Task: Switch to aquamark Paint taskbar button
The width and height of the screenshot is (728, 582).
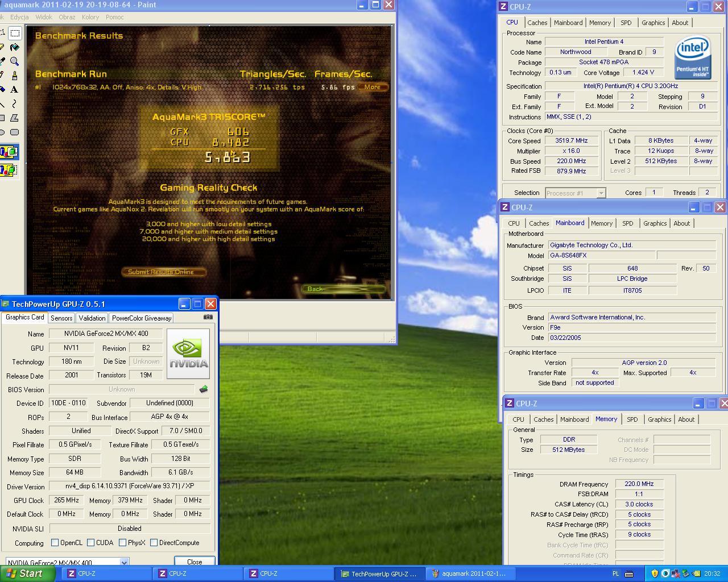Action: 470,573
